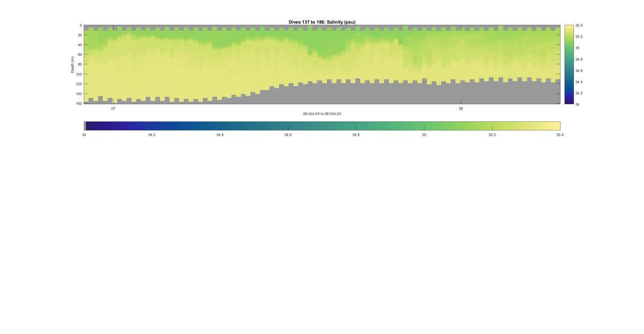Click "35.4" on the vertical colorbar
Screen dimensions: 644x334
pos(579,25)
